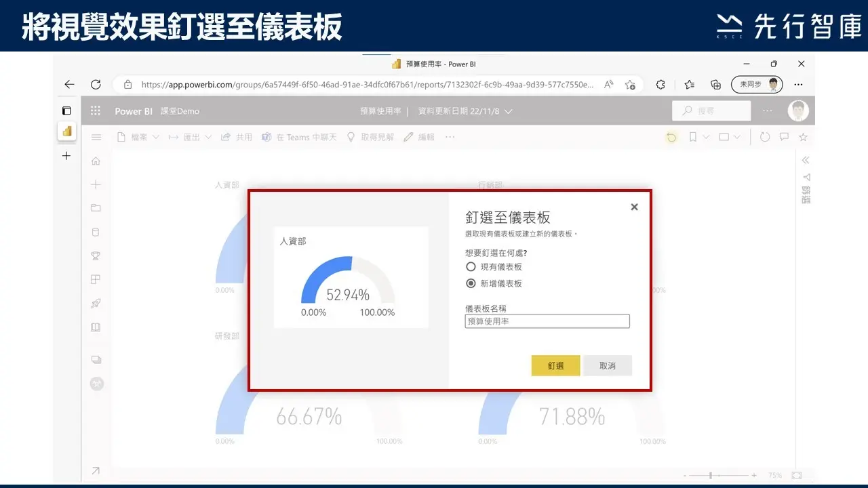Viewport: 868px width, 488px height.
Task: Add page to favorites star icon
Action: [x=630, y=85]
